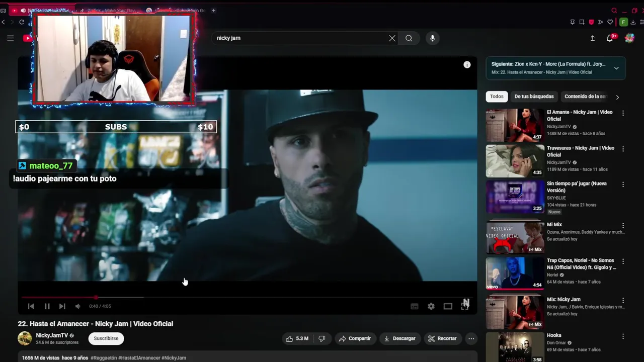
Task: Open the YouTube upload/create icon
Action: coord(592,38)
